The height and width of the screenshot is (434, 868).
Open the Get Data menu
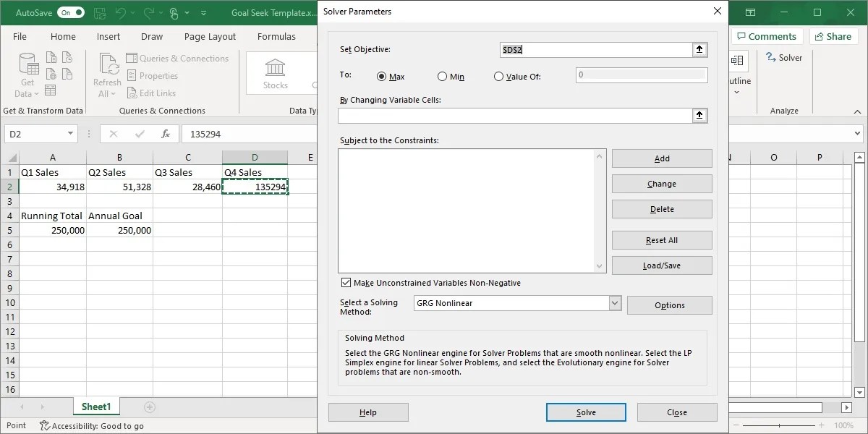[x=26, y=75]
